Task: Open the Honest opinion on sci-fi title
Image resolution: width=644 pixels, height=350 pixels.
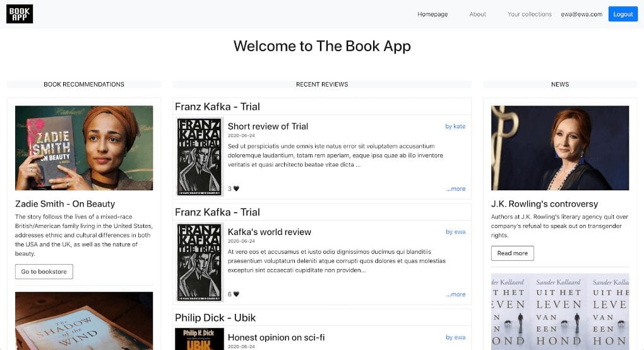Action: (276, 337)
